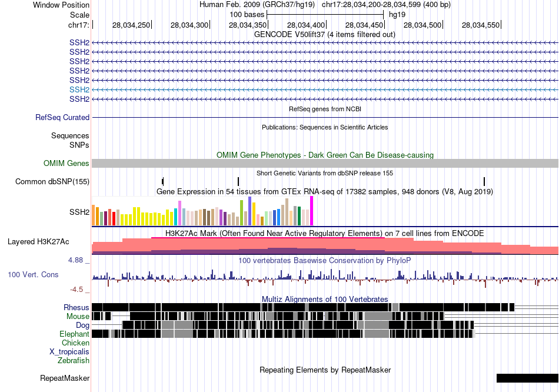This screenshot has width=559, height=392.
Task: Click the dbSNP marker nearest 28,034,550
Action: point(484,181)
